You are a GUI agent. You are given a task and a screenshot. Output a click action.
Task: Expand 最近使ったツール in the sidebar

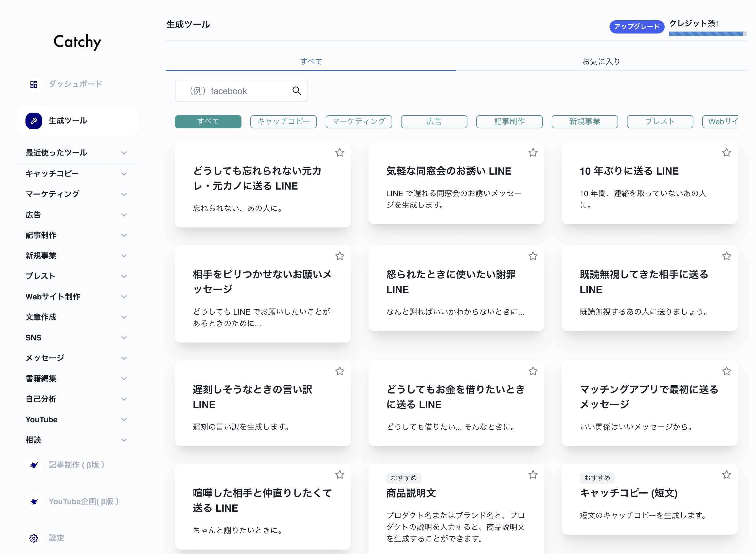pos(124,153)
